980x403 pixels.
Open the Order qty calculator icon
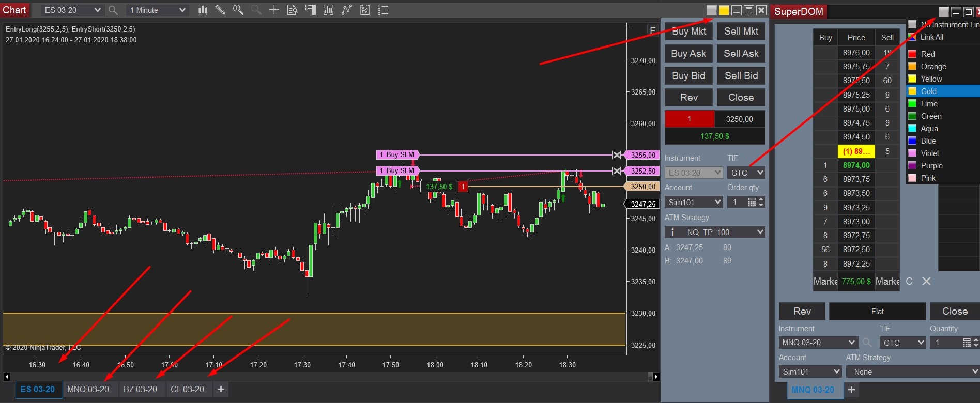(752, 202)
